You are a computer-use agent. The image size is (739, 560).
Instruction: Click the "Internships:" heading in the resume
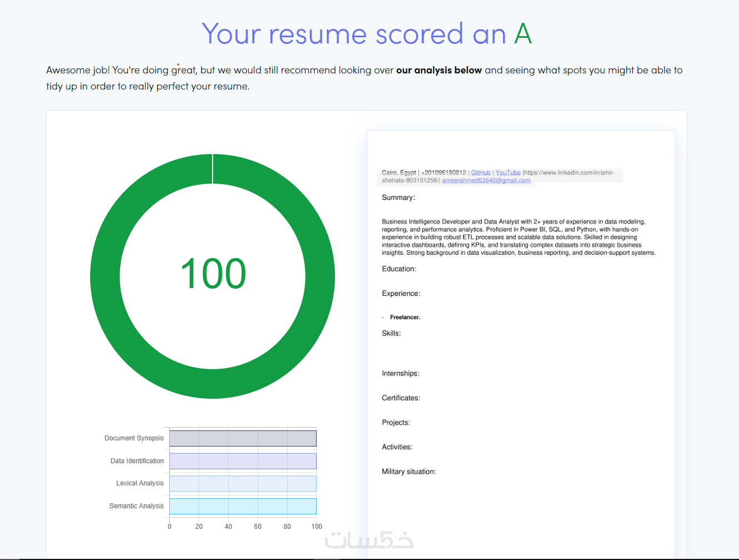(401, 374)
